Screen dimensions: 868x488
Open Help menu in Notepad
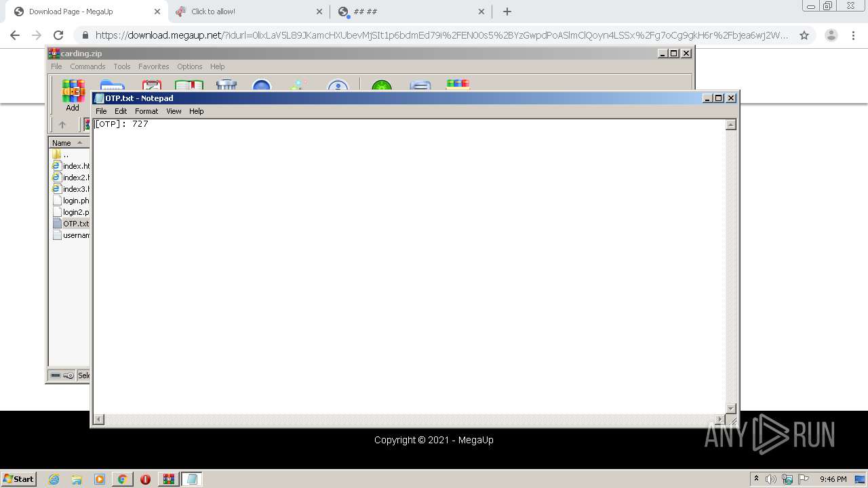pos(196,111)
